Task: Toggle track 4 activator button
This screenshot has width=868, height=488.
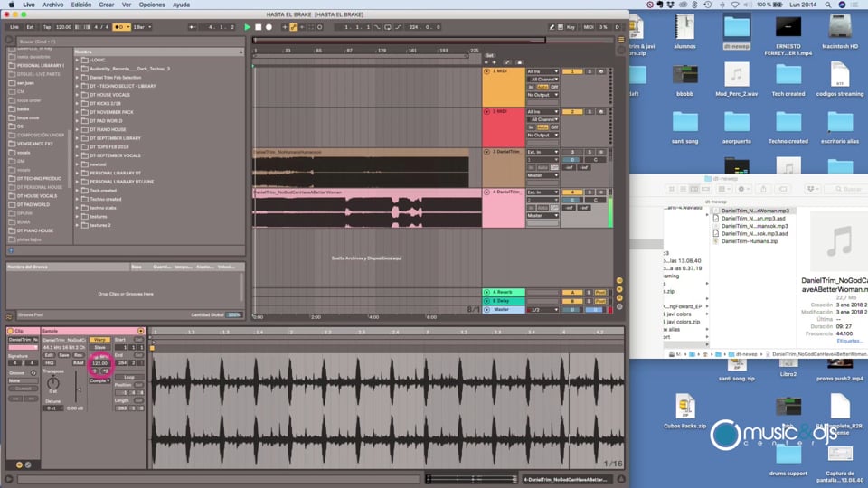Action: click(x=572, y=192)
